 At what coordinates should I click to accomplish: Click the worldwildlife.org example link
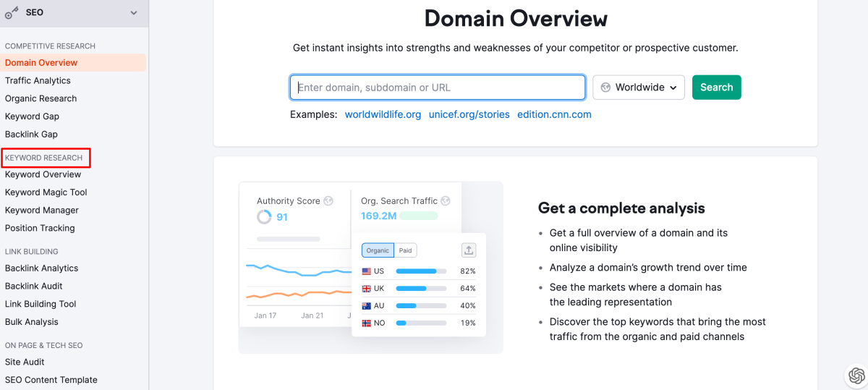click(383, 114)
